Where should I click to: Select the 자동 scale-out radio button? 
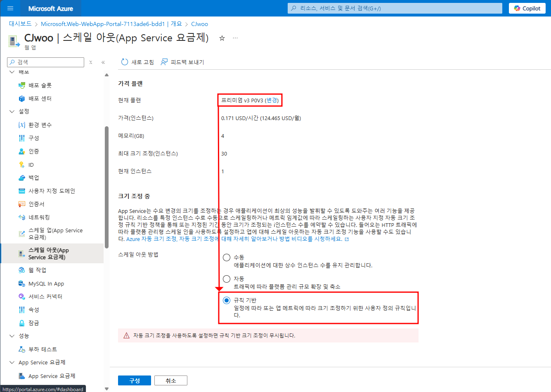click(x=227, y=279)
